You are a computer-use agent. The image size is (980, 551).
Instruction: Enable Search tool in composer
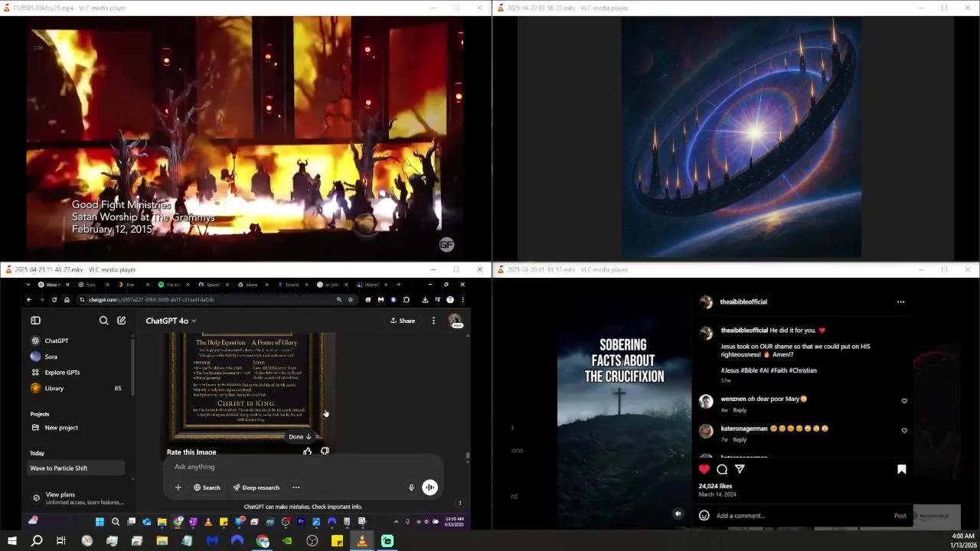207,487
